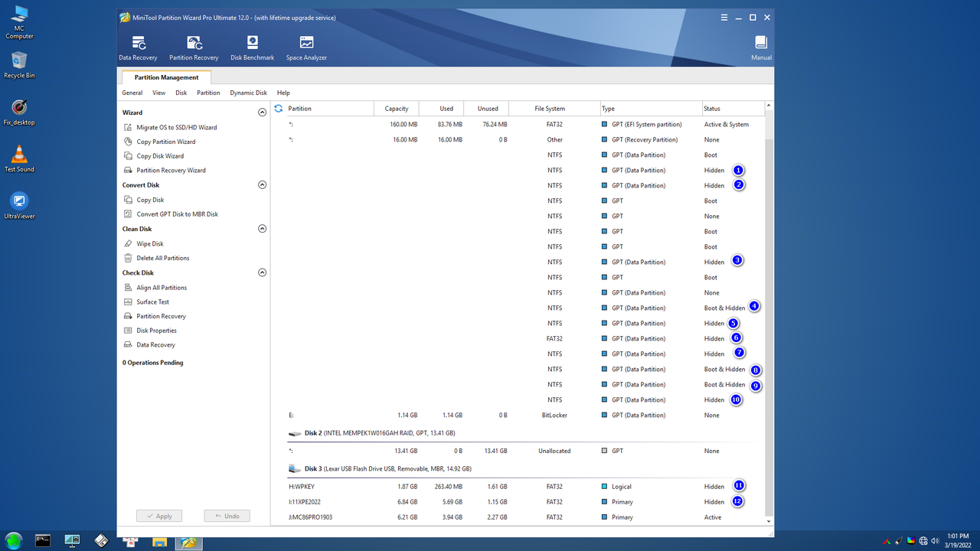Select the 13.41 GB Unallocated row
980x551 pixels.
[x=518, y=451]
